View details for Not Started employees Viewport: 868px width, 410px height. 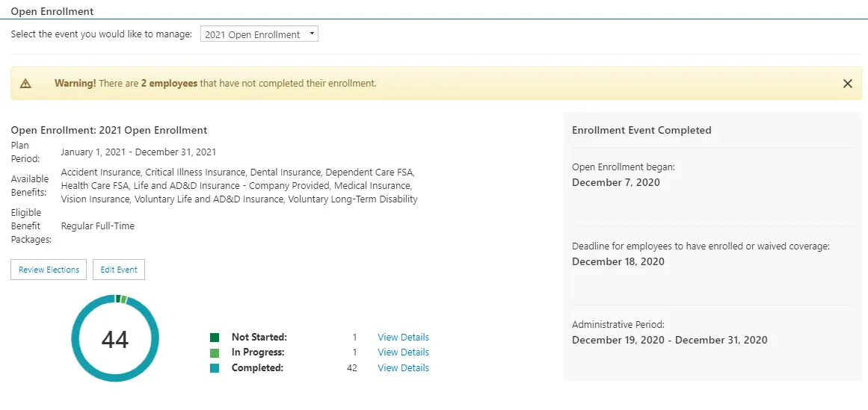(403, 338)
